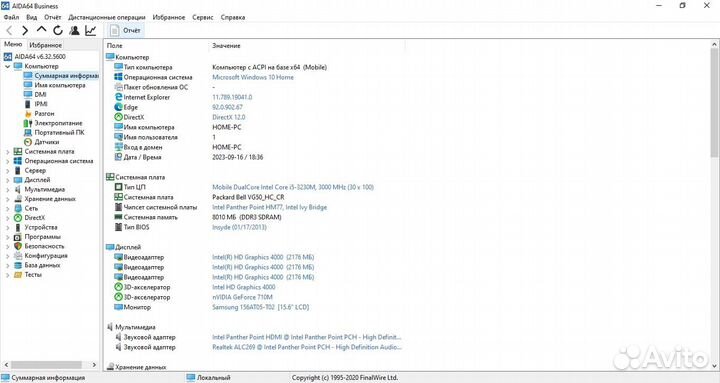Viewport: 720px width, 383px height.
Task: Click the Программы icon in tree
Action: pos(18,237)
